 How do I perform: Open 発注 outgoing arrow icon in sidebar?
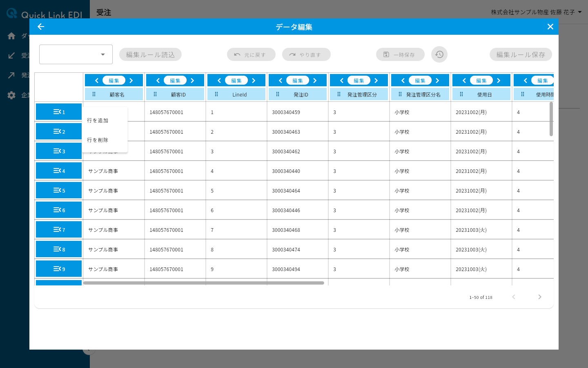pos(11,75)
